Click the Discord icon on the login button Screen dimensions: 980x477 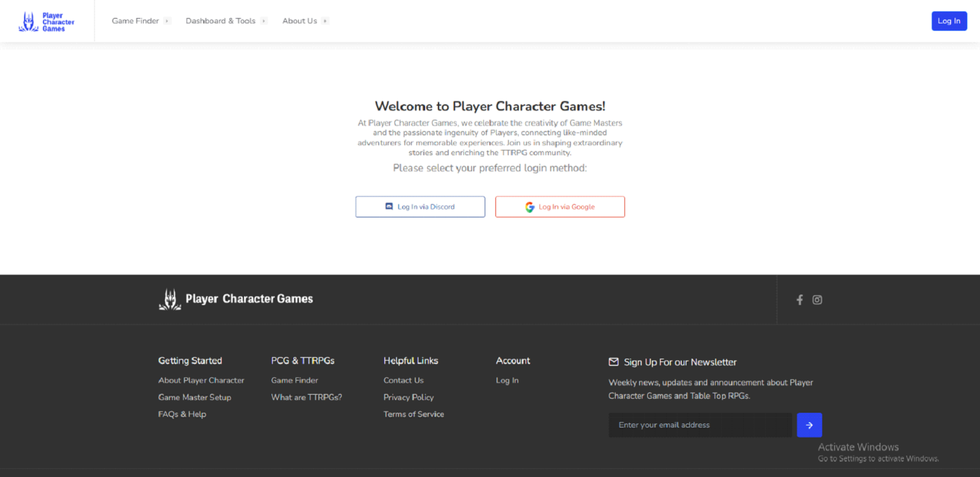389,206
